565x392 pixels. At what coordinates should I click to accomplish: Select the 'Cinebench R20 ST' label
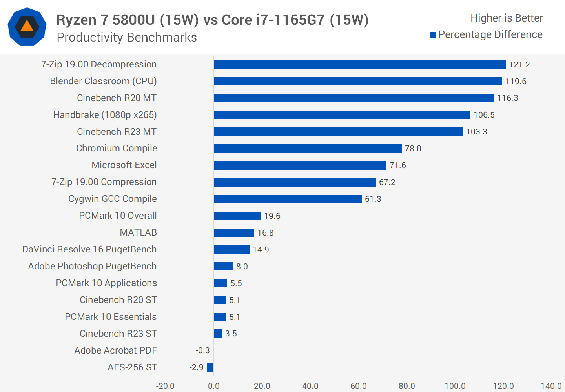click(118, 300)
